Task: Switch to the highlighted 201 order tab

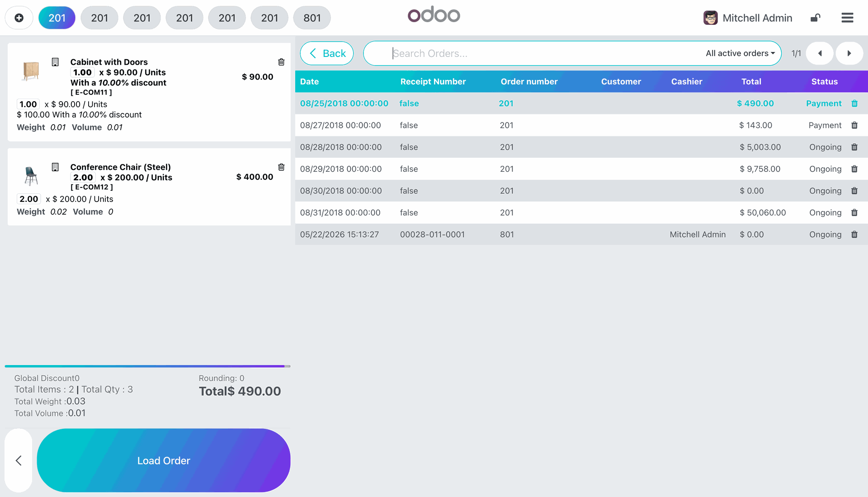Action: 57,18
